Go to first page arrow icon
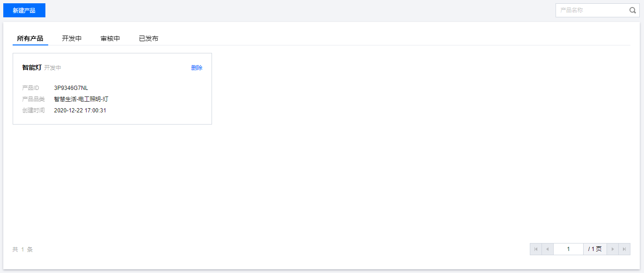The image size is (644, 273). (x=536, y=249)
